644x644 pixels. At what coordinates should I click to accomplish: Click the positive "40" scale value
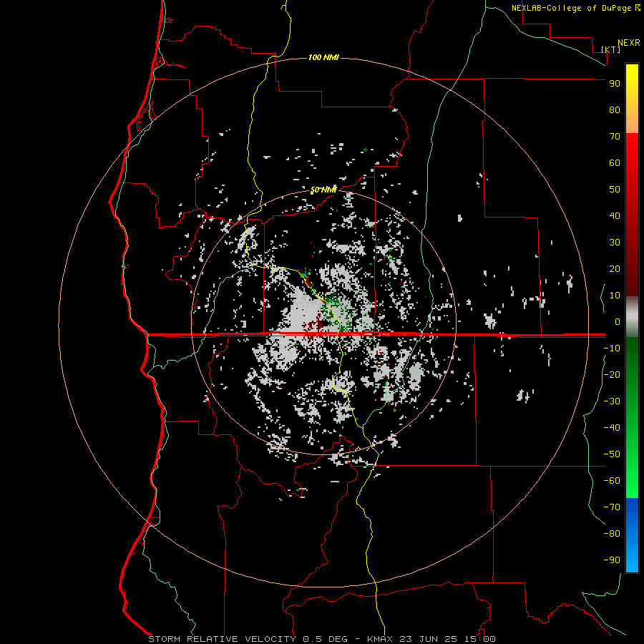[615, 216]
